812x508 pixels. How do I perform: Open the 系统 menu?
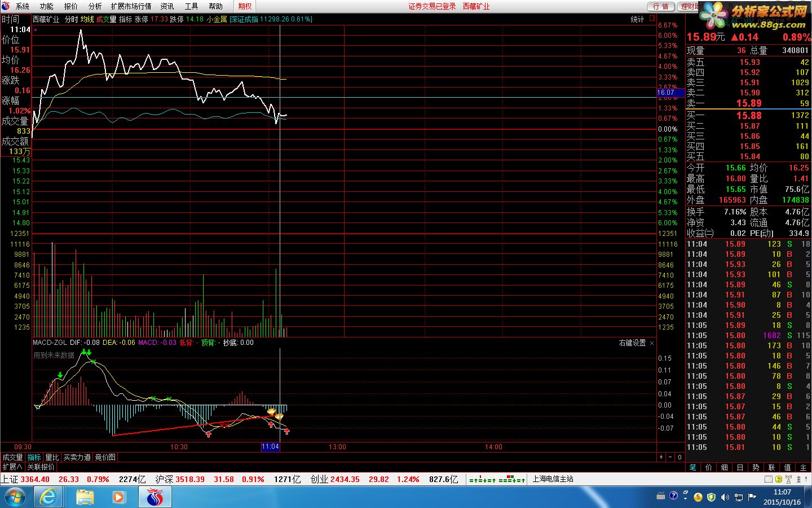tap(23, 6)
